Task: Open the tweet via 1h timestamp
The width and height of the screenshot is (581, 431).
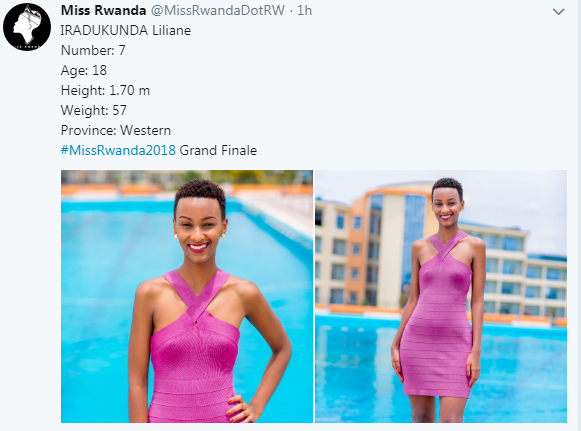Action: (305, 10)
